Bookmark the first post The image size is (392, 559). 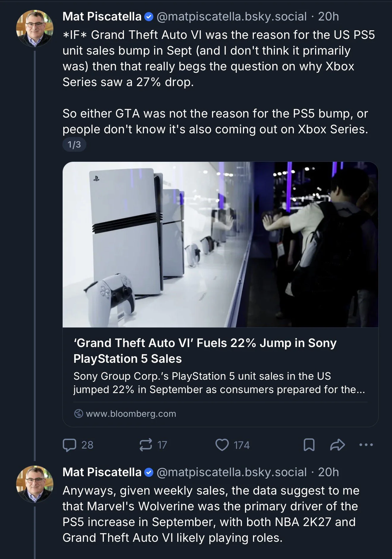click(309, 445)
